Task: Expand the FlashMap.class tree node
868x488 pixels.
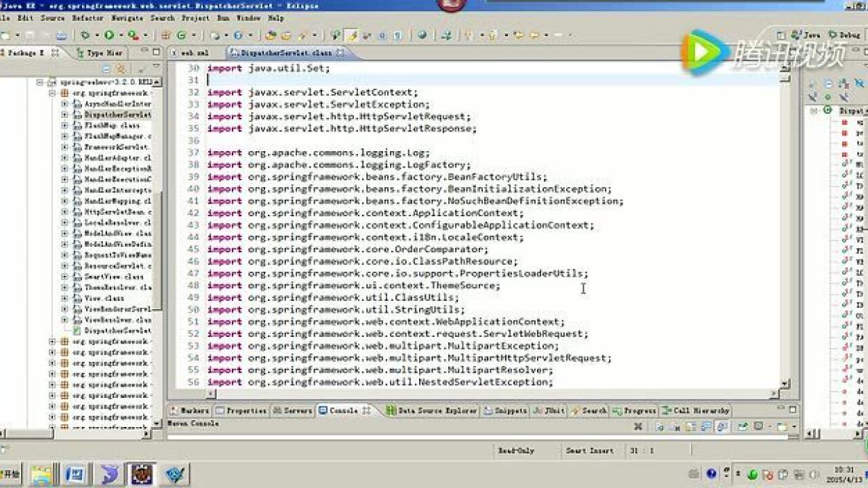Action: [64, 125]
